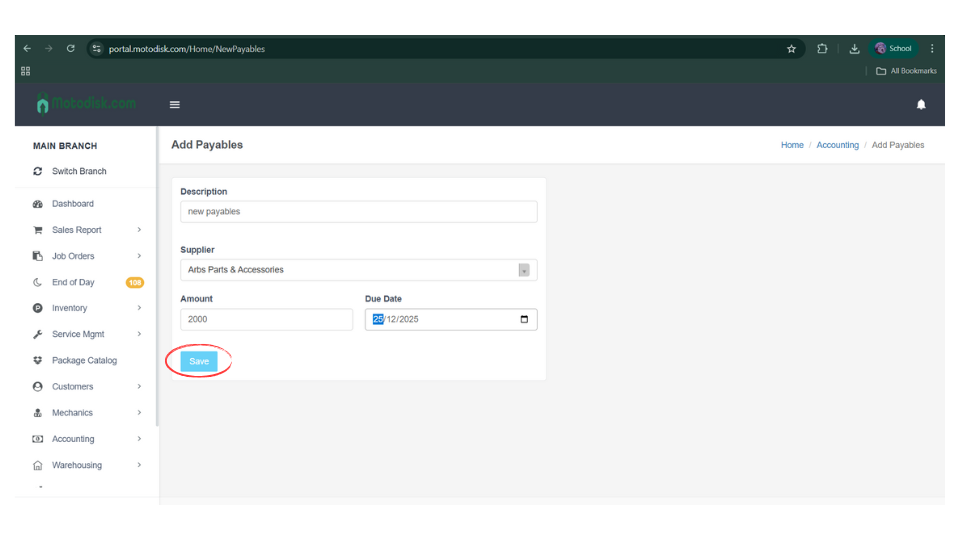Click the notification bell icon

tap(921, 104)
